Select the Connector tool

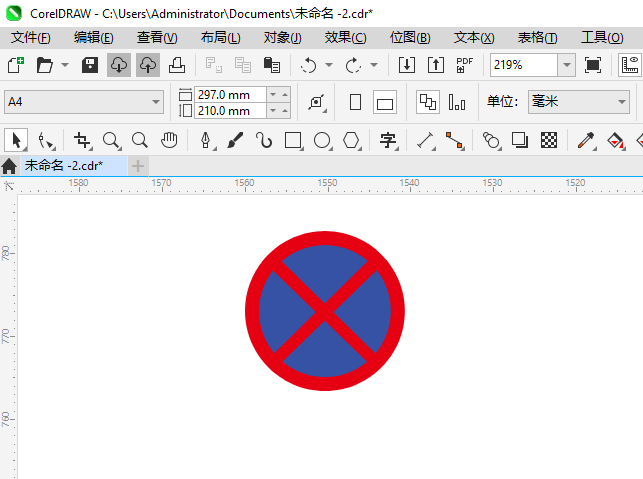click(455, 140)
